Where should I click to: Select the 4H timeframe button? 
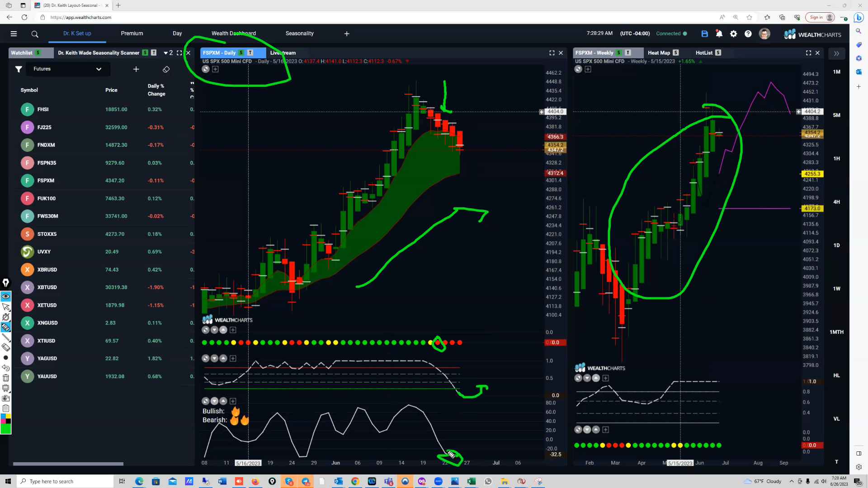pos(836,202)
